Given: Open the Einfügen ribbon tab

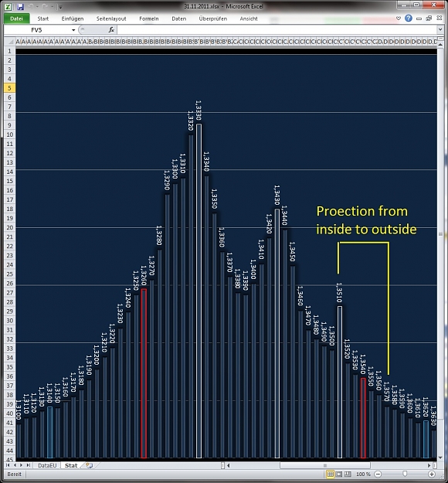Looking at the screenshot, I should click(x=73, y=19).
